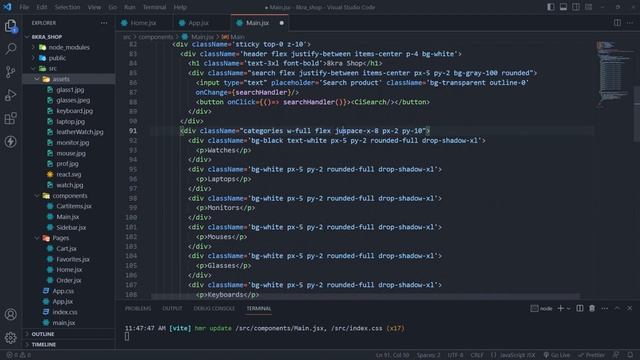Split the terminal
Image resolution: width=640 pixels, height=360 pixels.
[x=580, y=308]
